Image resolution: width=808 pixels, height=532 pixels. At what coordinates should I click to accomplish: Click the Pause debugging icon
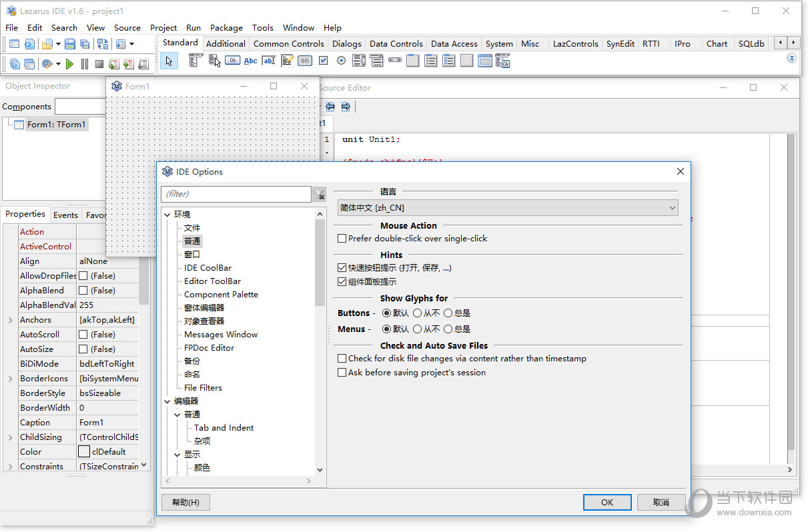point(85,64)
